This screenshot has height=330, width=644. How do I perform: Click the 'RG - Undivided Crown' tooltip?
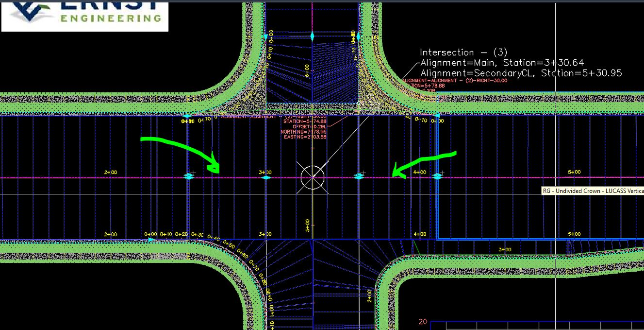(593, 191)
